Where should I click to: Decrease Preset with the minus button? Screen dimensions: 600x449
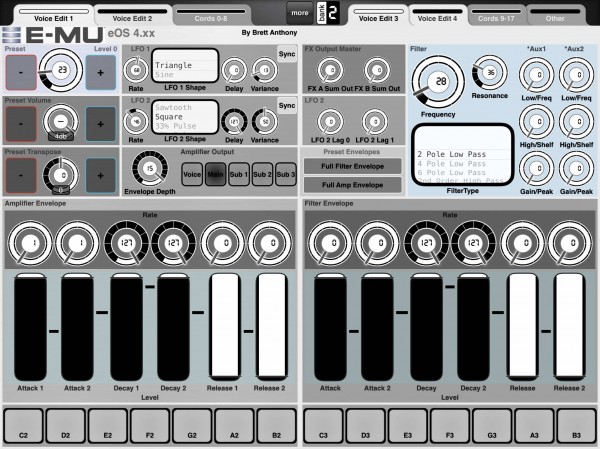click(x=21, y=72)
